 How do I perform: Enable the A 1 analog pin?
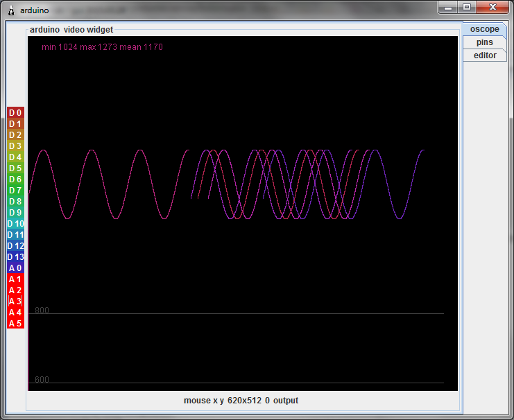tap(15, 279)
